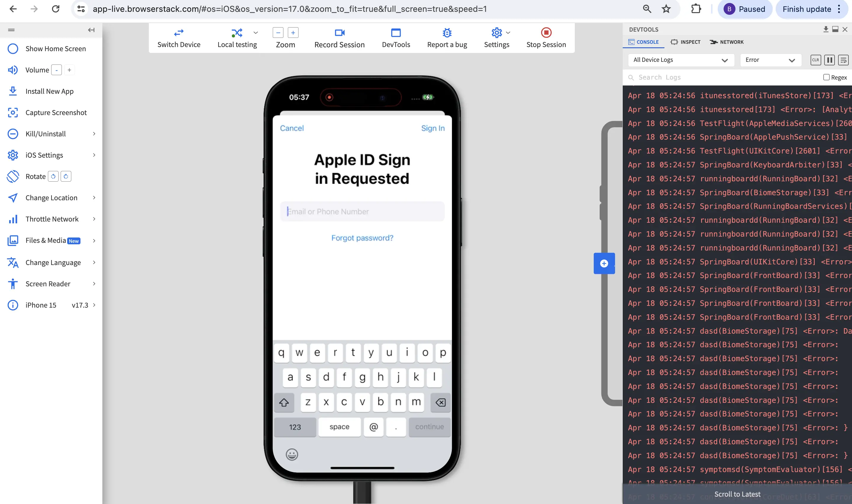Increase volume with the plus button
The width and height of the screenshot is (852, 504).
pyautogui.click(x=69, y=70)
